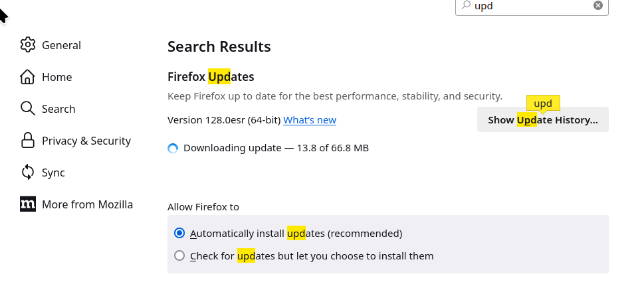The width and height of the screenshot is (644, 284).
Task: Click Show Update History button
Action: click(x=542, y=119)
